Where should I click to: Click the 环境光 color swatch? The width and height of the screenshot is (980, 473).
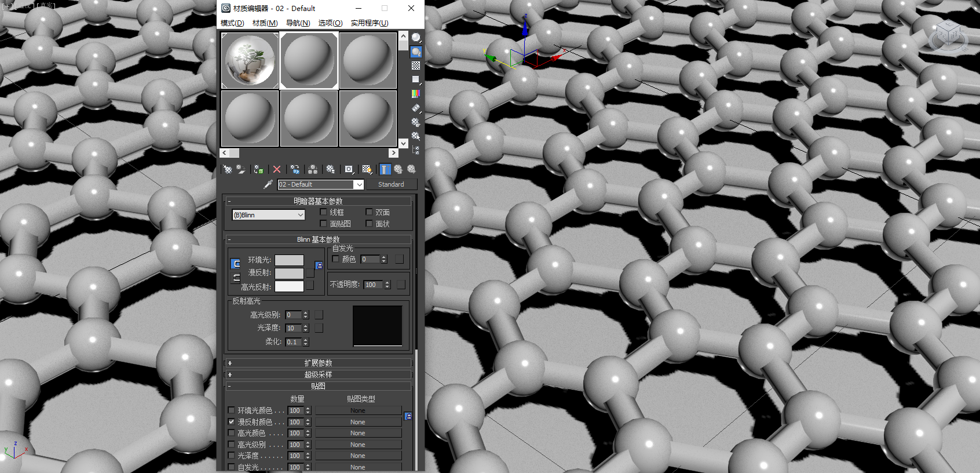(x=289, y=260)
